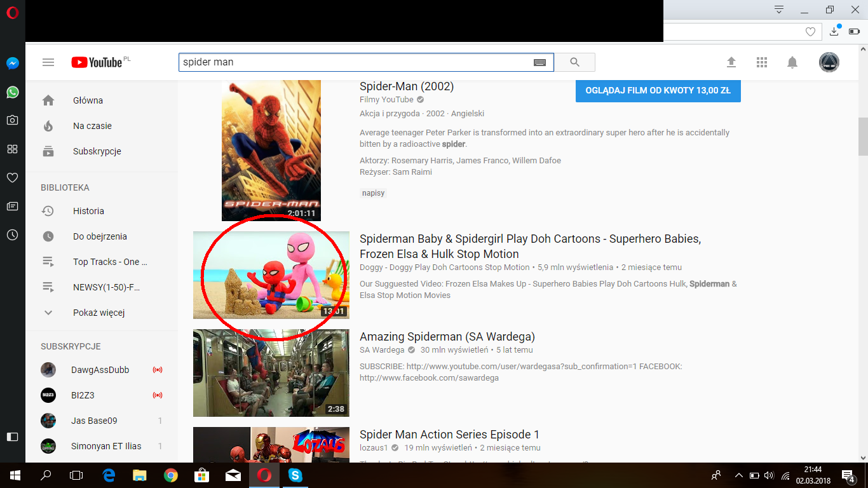This screenshot has width=868, height=488.
Task: Open Microsoft Store from the taskbar
Action: click(x=202, y=475)
